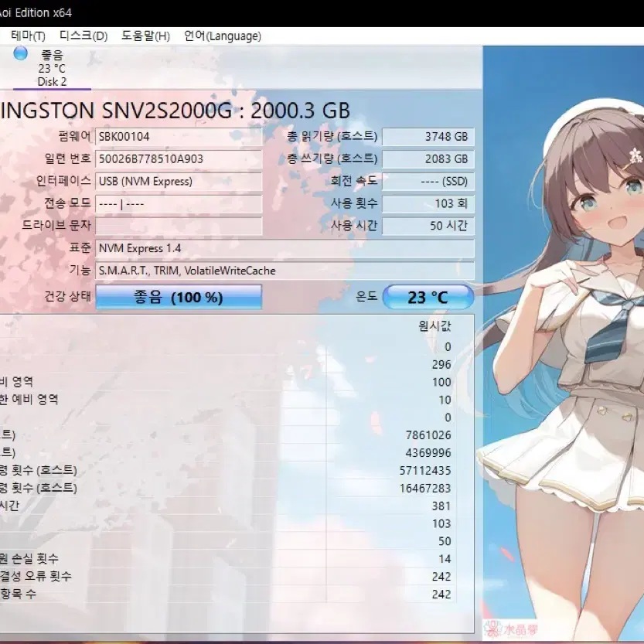Click the total host writes value 2083 GB
The image size is (644, 644).
coord(428,159)
